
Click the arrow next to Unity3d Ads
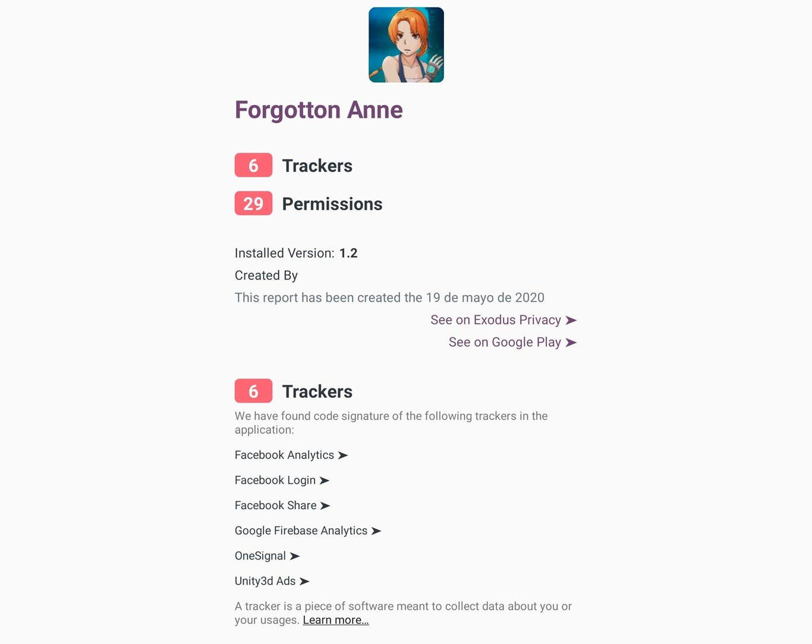pyautogui.click(x=304, y=582)
